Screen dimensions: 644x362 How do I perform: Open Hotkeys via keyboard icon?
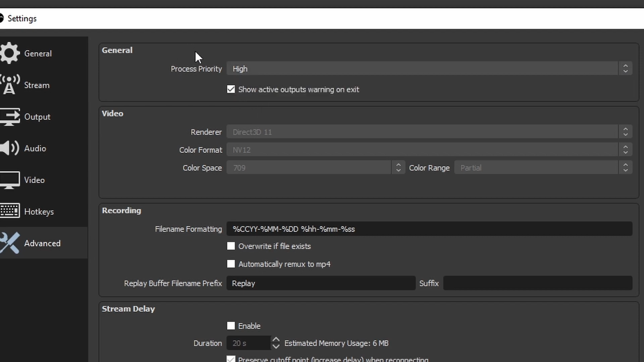point(10,211)
